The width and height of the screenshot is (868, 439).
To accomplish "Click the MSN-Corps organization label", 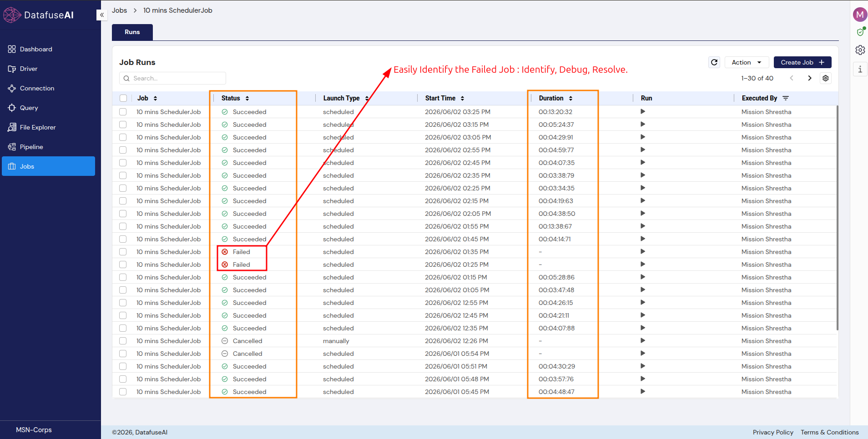I will [34, 429].
